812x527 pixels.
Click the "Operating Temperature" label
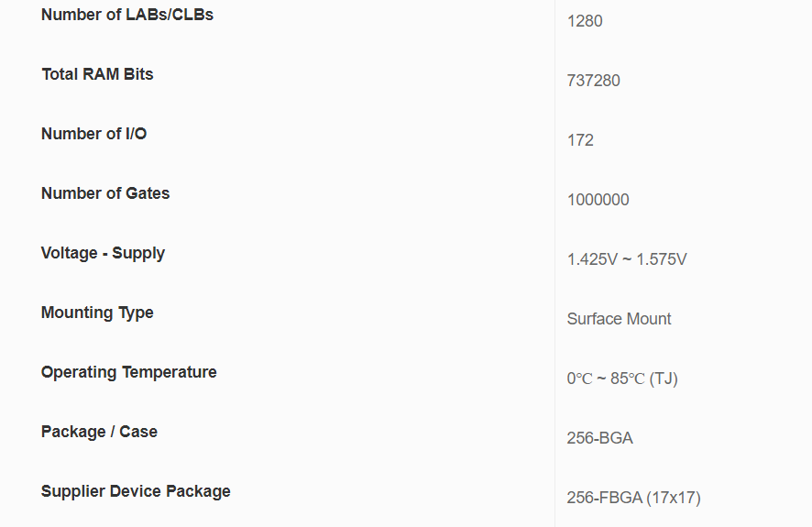(129, 372)
